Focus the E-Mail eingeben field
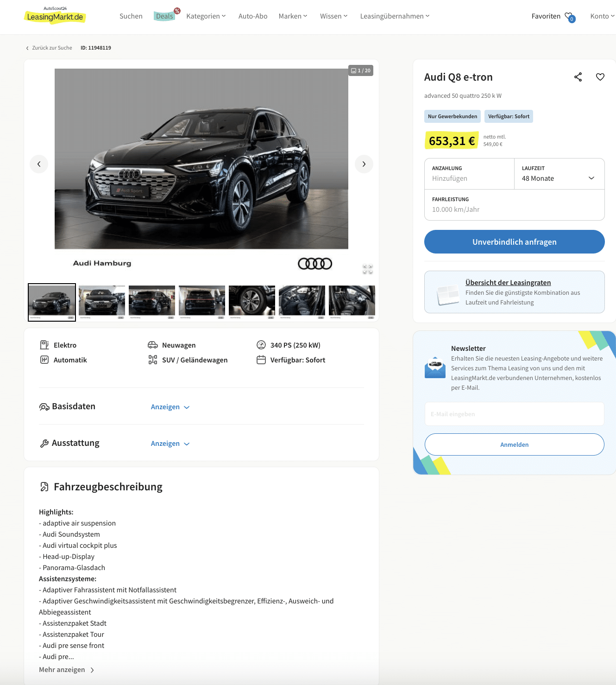616x685 pixels. tap(515, 414)
